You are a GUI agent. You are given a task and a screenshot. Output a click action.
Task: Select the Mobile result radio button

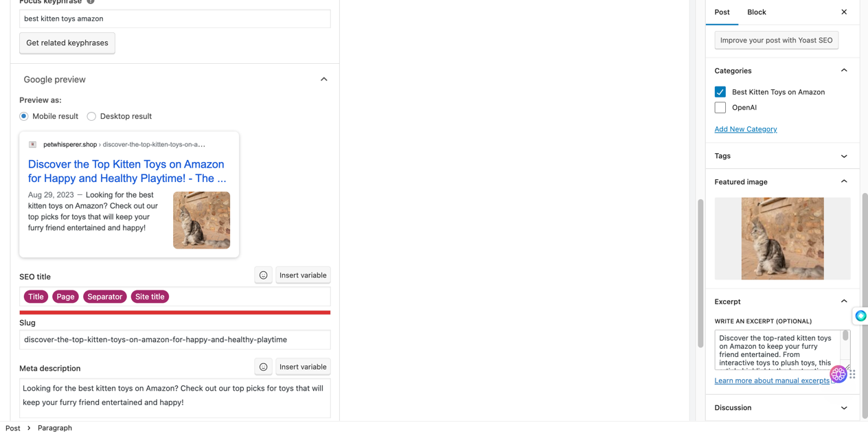(24, 116)
